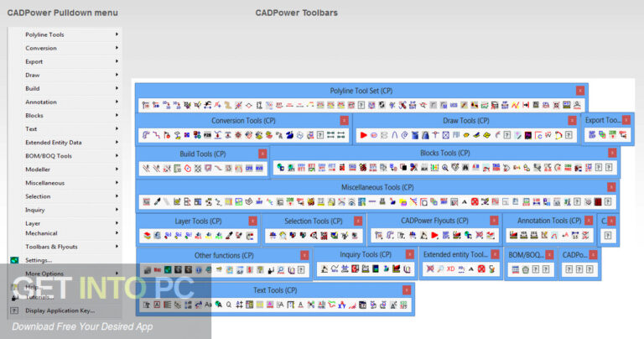This screenshot has width=644, height=339.
Task: Click the P2B icon in Conversion Tools
Action: pyautogui.click(x=207, y=135)
